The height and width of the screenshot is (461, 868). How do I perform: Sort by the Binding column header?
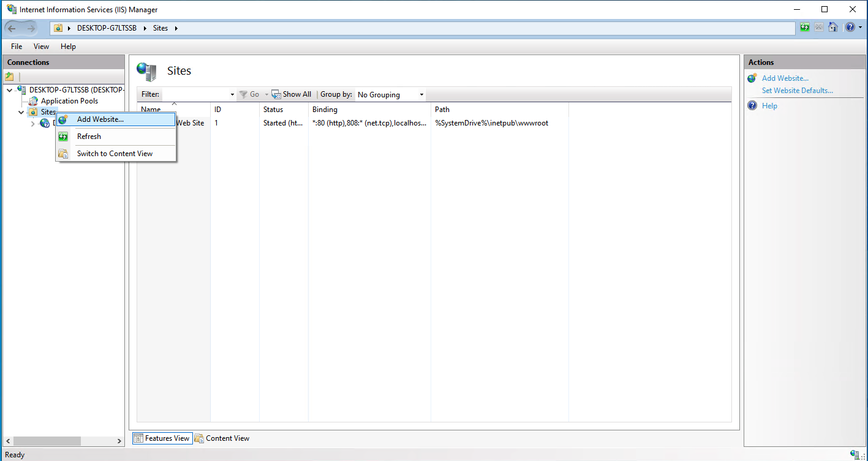click(x=369, y=110)
